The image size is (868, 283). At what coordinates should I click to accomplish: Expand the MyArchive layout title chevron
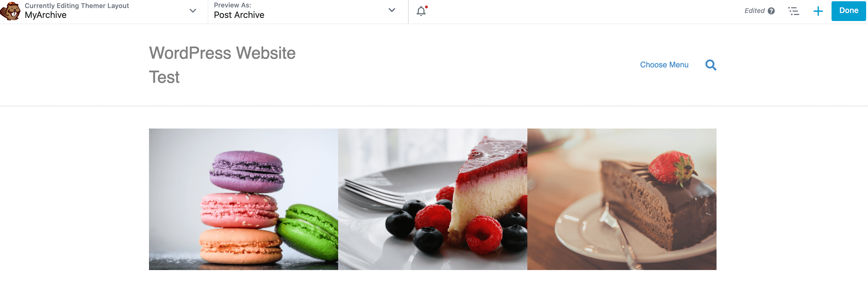(193, 11)
